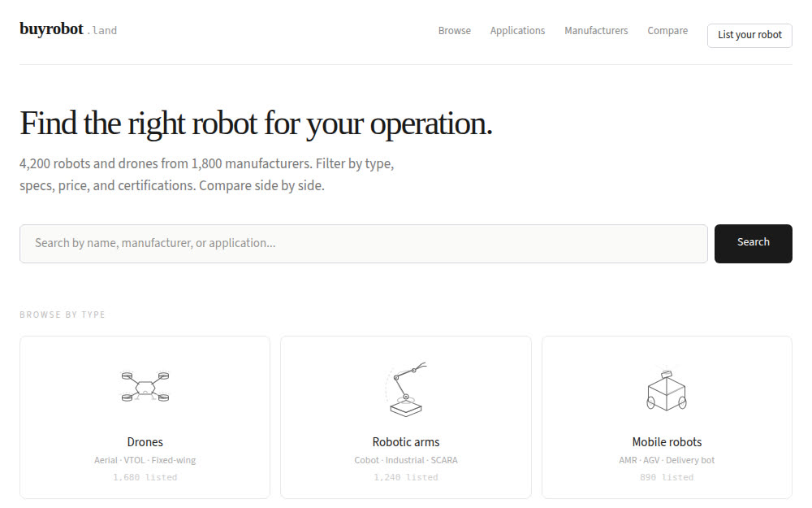Select the robotic arm icon
812x508 pixels.
pyautogui.click(x=406, y=389)
